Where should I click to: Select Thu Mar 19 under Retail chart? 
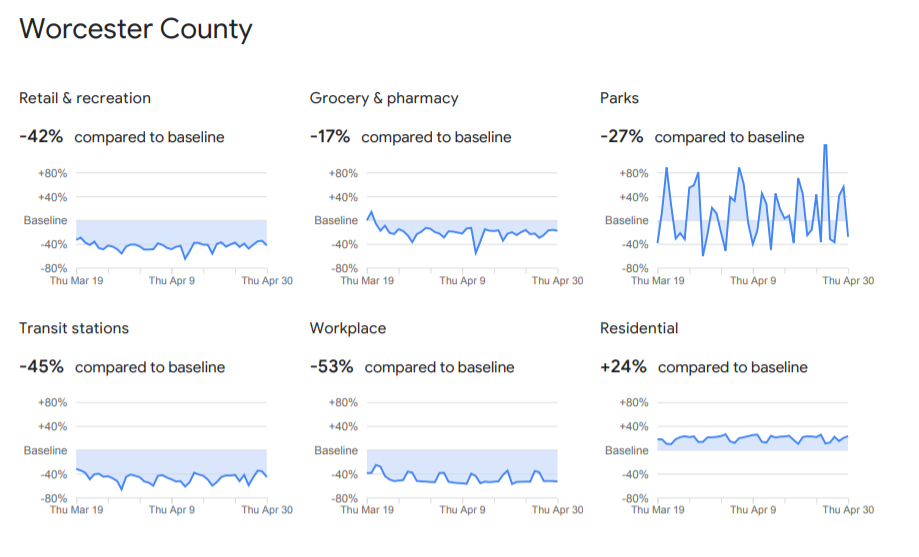(x=76, y=281)
